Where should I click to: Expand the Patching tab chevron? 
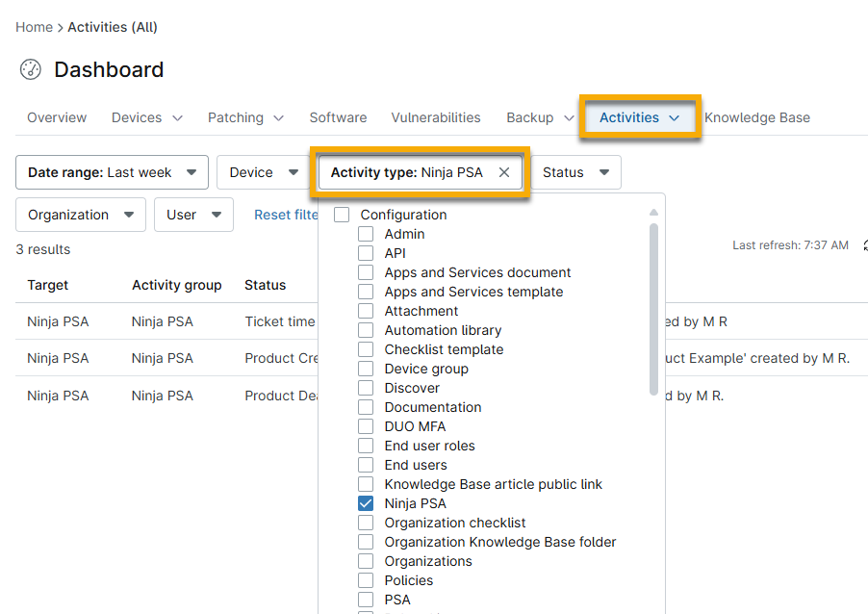tap(278, 117)
